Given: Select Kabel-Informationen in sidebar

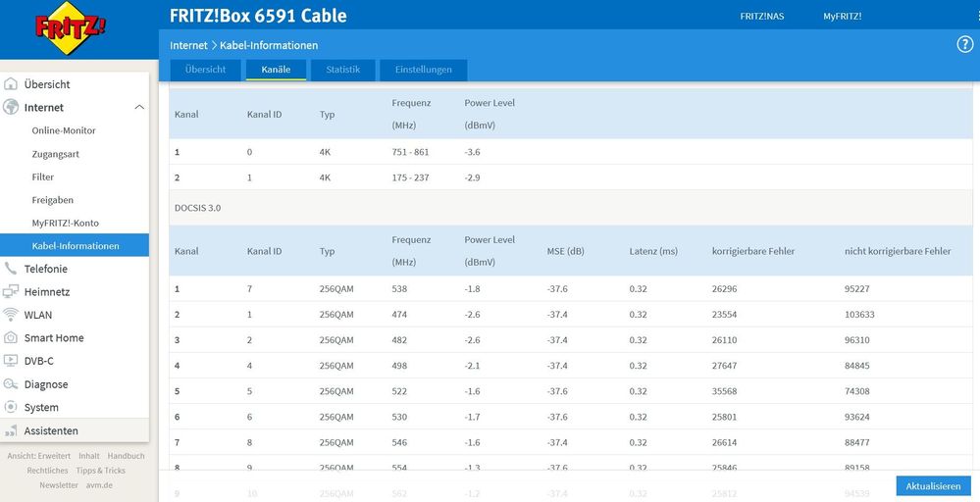Looking at the screenshot, I should (x=75, y=245).
